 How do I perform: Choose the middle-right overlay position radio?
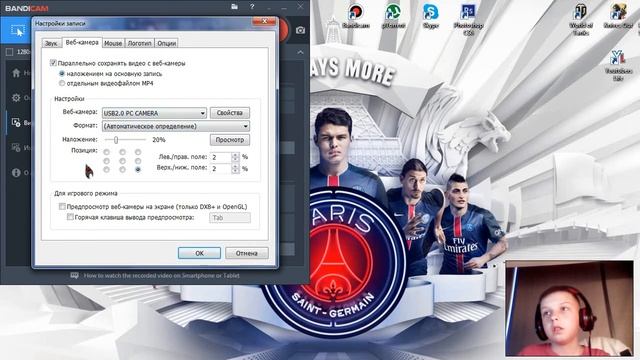tap(138, 161)
